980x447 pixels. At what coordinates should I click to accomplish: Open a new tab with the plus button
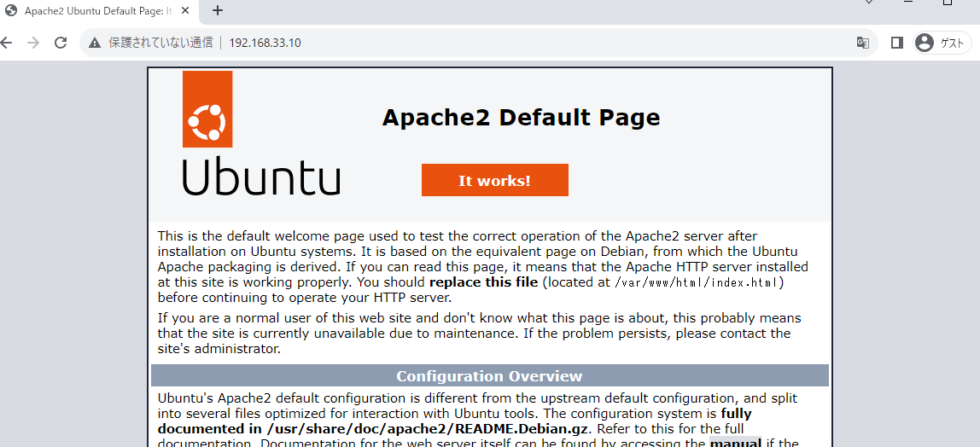pyautogui.click(x=218, y=10)
